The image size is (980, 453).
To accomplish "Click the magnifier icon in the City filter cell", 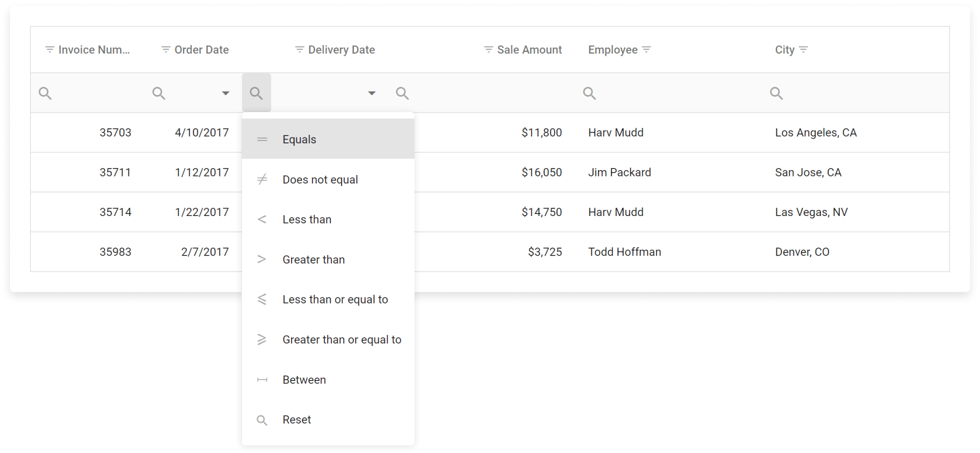I will pos(776,92).
